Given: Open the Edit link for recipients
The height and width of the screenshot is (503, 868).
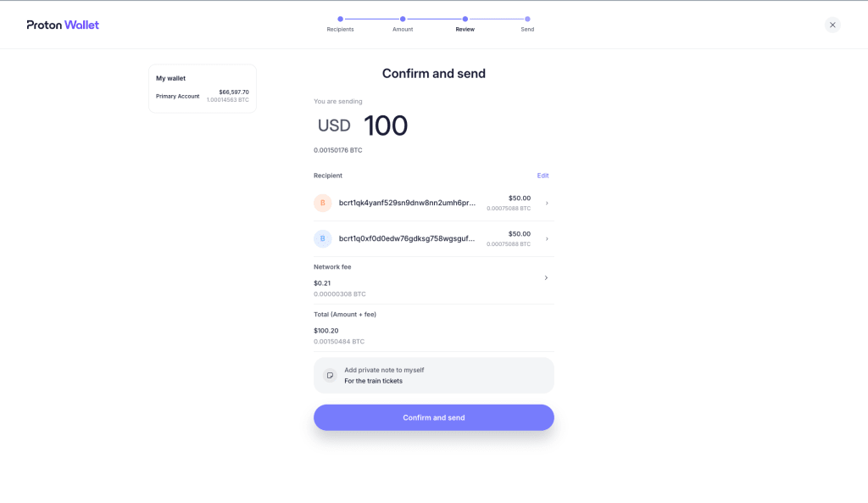Looking at the screenshot, I should coord(542,176).
